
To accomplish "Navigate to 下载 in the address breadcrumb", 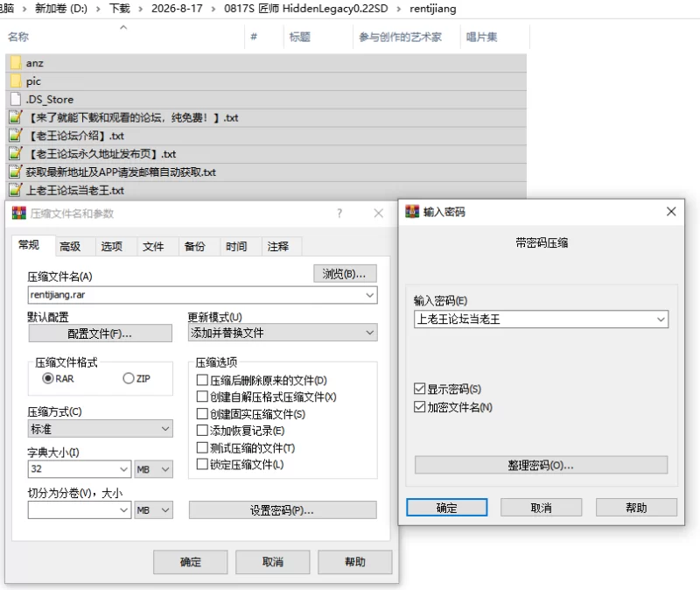I will (x=120, y=9).
